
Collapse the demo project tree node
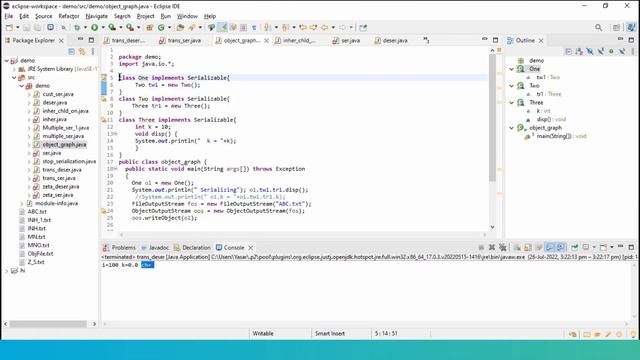(7, 60)
